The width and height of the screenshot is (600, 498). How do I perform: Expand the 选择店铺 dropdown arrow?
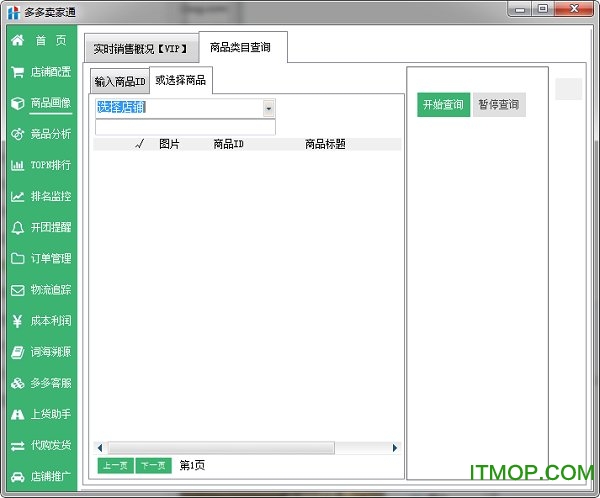tap(269, 108)
